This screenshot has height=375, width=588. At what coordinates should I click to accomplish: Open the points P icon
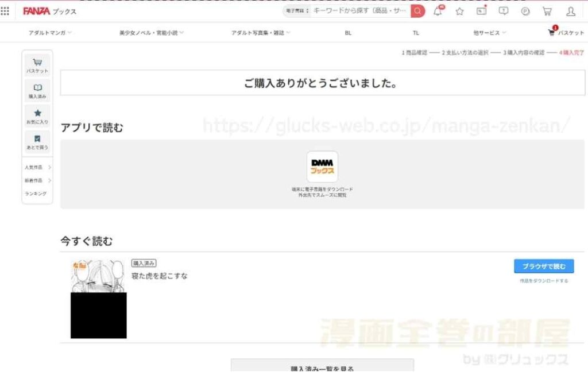525,11
